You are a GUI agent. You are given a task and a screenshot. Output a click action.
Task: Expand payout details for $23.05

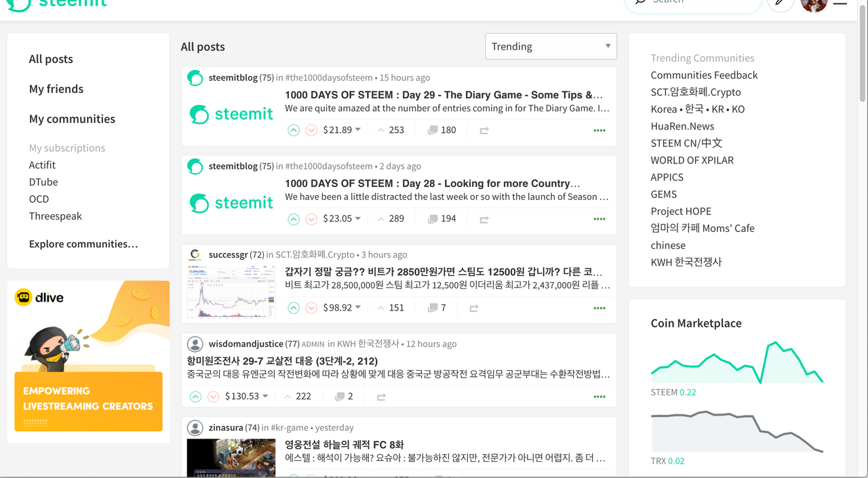pyautogui.click(x=342, y=219)
